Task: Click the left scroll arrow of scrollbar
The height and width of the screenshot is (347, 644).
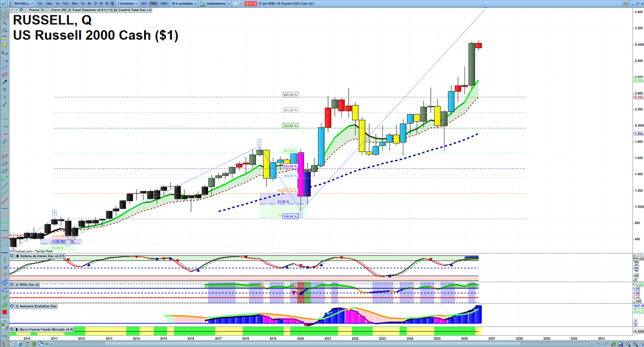Action: (52, 344)
